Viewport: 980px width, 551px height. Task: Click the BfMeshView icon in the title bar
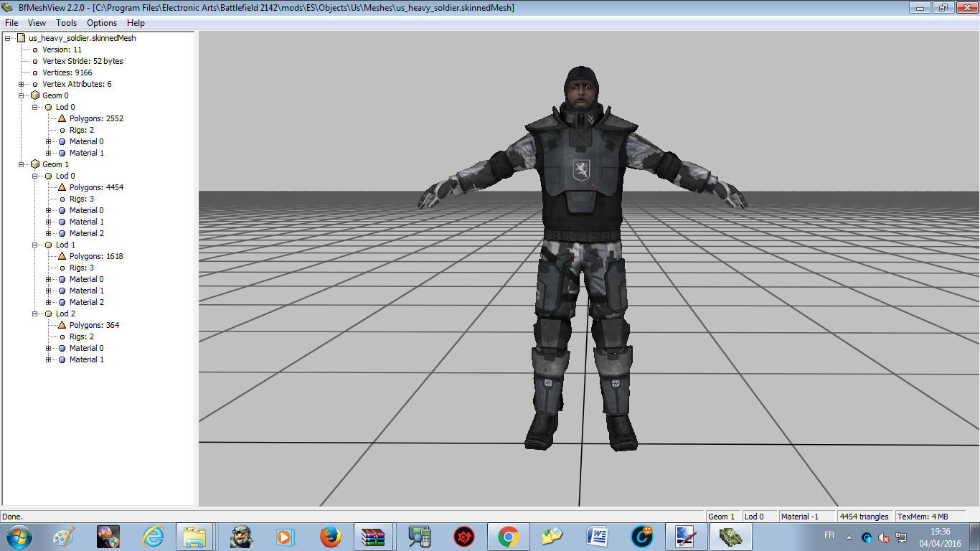(8, 8)
